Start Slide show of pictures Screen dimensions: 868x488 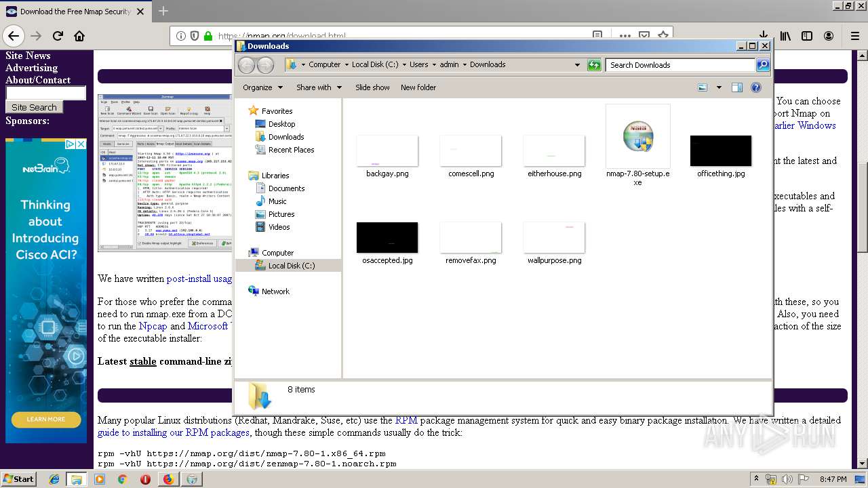point(372,87)
